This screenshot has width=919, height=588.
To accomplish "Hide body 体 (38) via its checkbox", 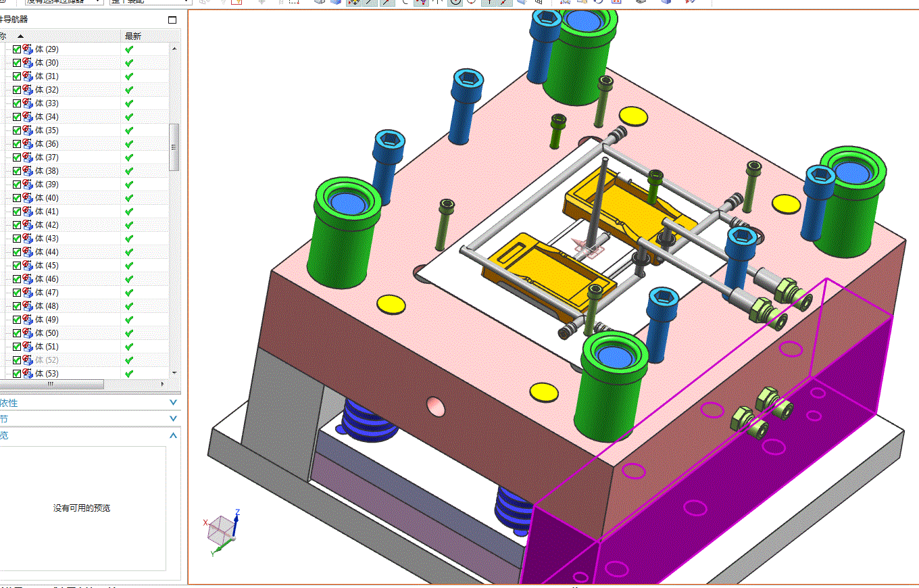I will tap(17, 171).
